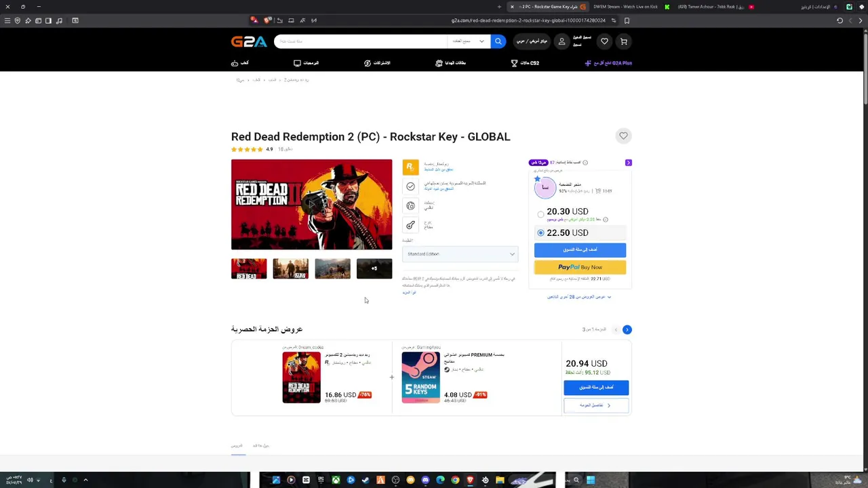Viewport: 868px width, 488px height.
Task: Click the Red Dead Redemption bundle cover image
Action: tap(301, 378)
